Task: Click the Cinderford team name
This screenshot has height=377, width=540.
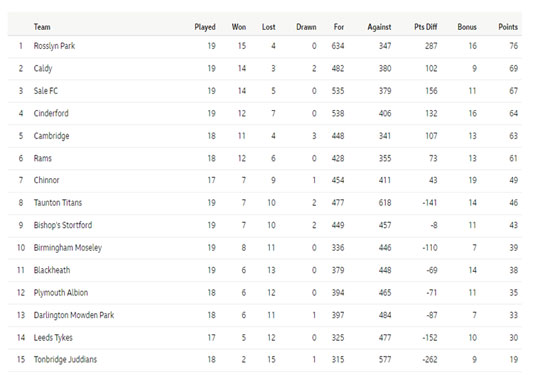Action: 51,113
